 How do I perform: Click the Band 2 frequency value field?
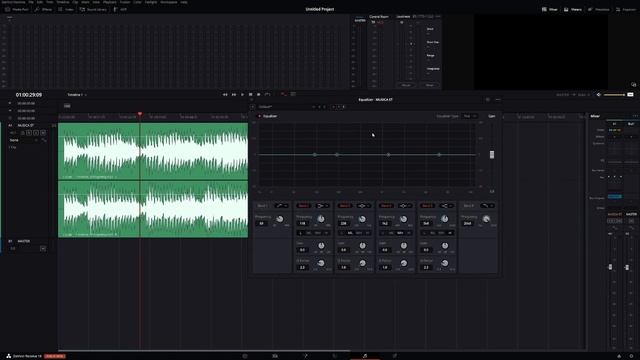click(302, 223)
